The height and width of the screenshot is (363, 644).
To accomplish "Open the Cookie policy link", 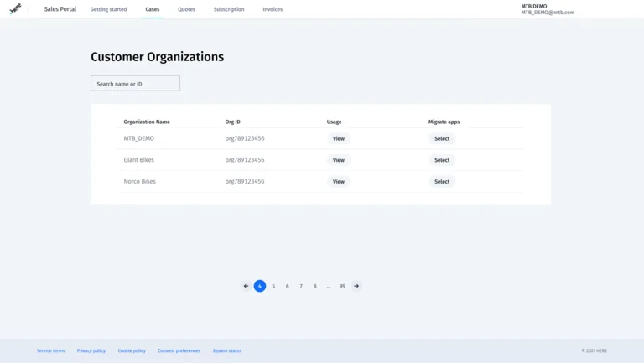I will (x=132, y=350).
